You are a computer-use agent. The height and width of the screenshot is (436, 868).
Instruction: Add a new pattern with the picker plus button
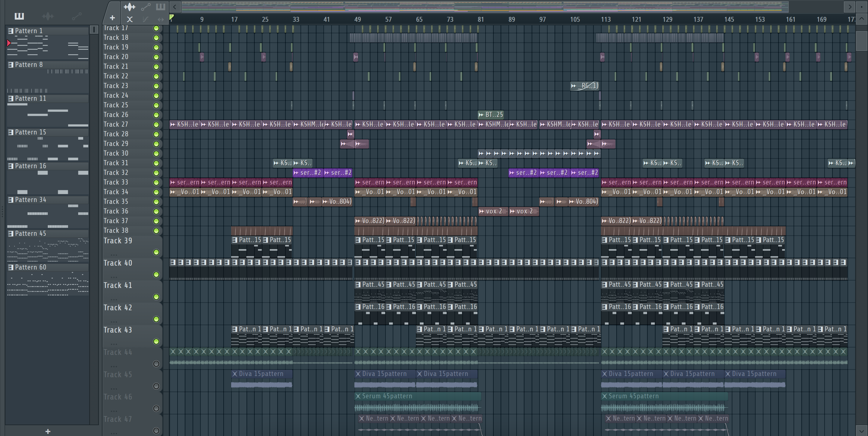click(x=48, y=431)
